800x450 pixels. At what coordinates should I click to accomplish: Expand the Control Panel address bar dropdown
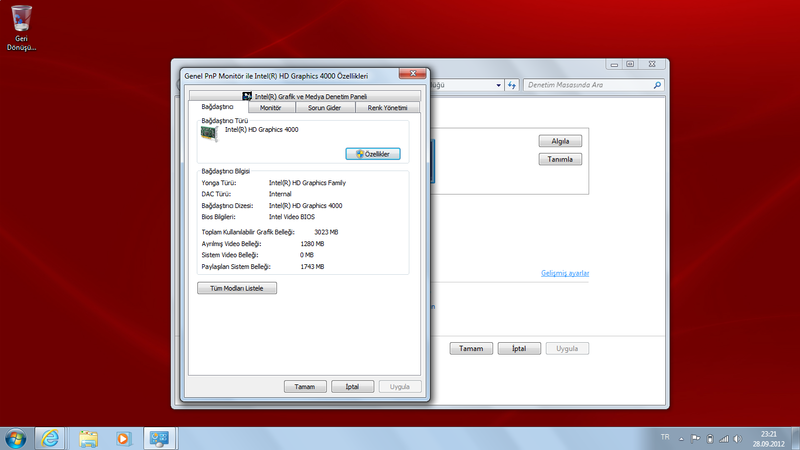498,85
